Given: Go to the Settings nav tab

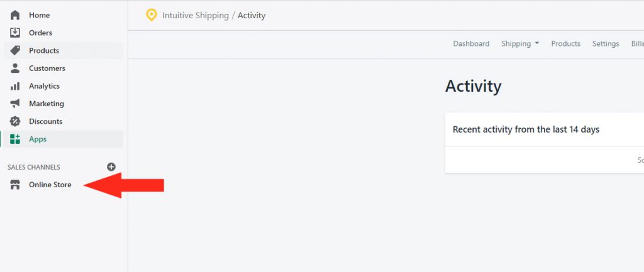Looking at the screenshot, I should click(x=606, y=43).
